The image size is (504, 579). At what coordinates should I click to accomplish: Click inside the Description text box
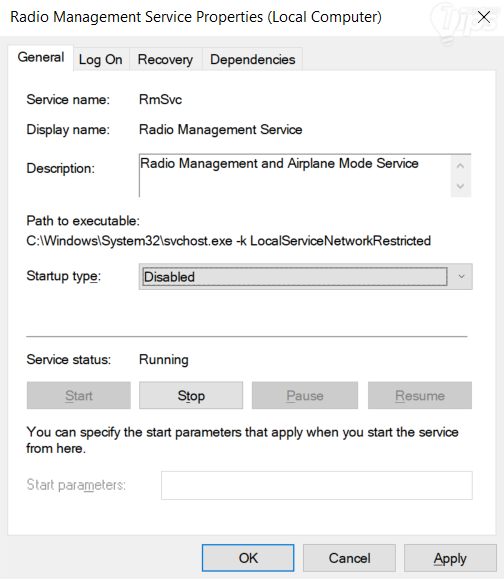click(x=295, y=175)
